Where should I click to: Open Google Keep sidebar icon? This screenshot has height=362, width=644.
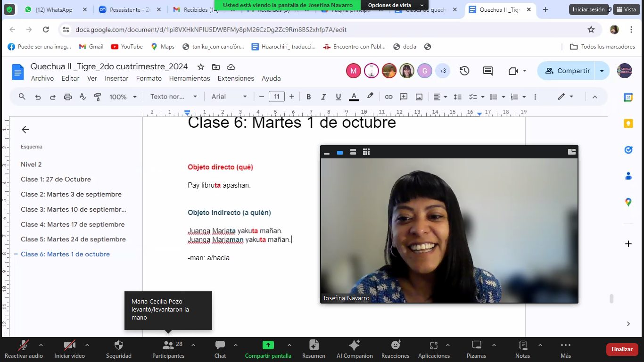(x=628, y=123)
